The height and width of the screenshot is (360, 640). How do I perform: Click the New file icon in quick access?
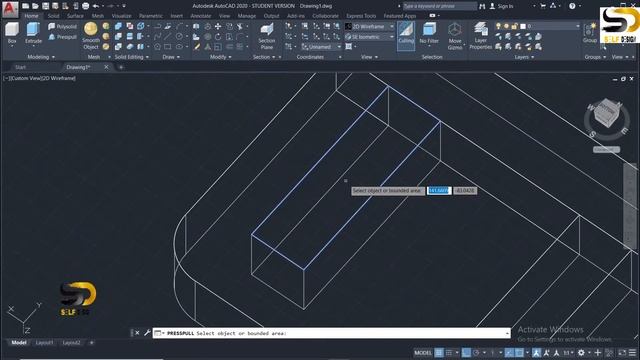pyautogui.click(x=25, y=6)
